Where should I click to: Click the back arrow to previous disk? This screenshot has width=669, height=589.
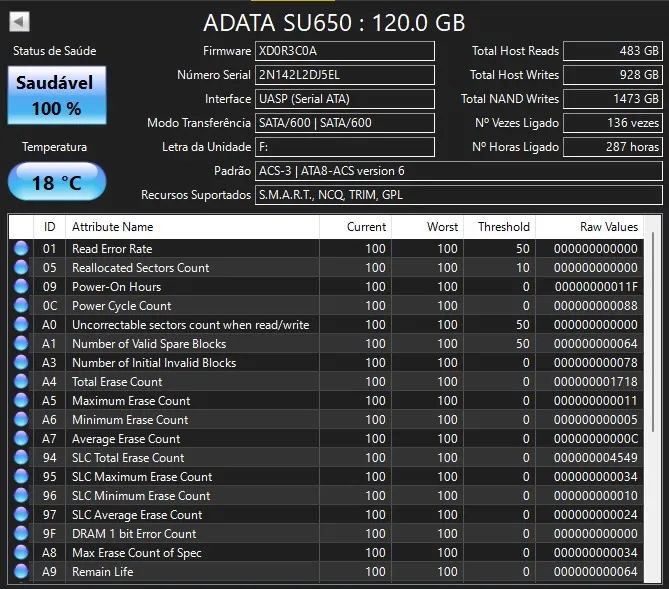(19, 21)
